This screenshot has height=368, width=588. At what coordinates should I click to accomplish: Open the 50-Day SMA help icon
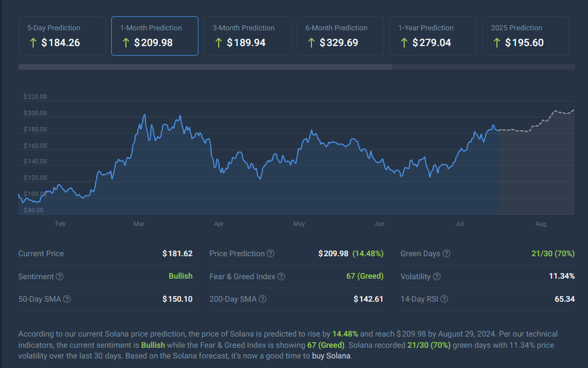pyautogui.click(x=67, y=299)
